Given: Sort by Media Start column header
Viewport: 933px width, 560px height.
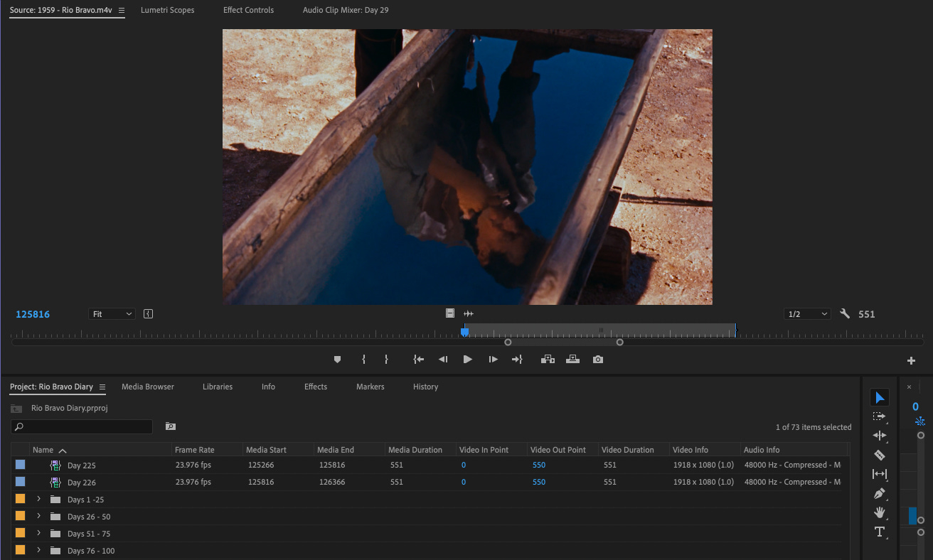Looking at the screenshot, I should coord(266,450).
